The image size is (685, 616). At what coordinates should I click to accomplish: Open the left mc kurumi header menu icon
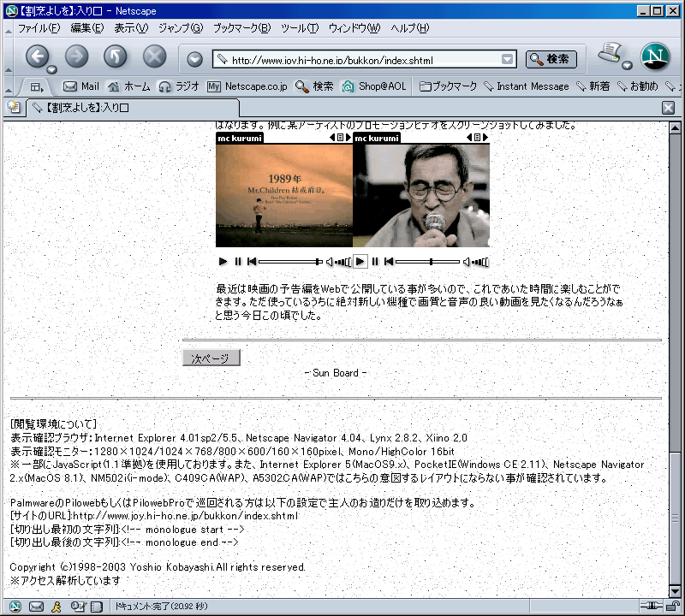tap(340, 138)
